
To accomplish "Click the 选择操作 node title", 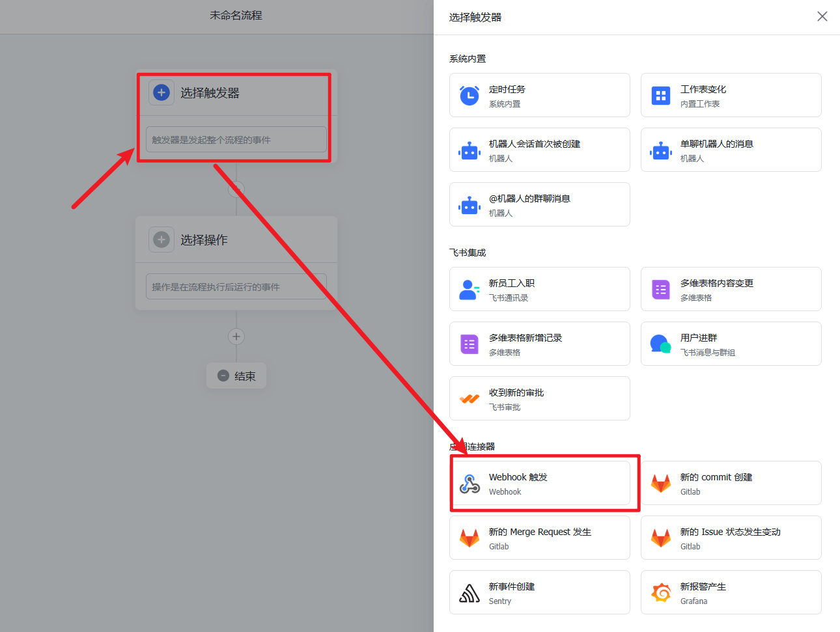I will (204, 240).
